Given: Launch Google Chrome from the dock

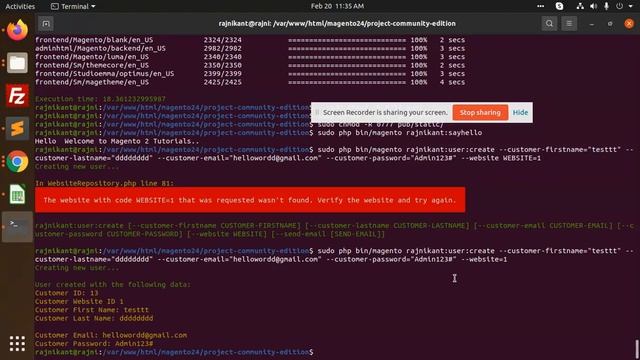Looking at the screenshot, I should point(17,162).
